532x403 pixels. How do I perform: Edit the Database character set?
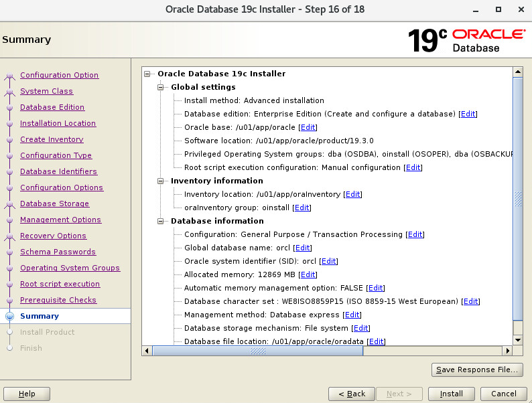pos(470,301)
